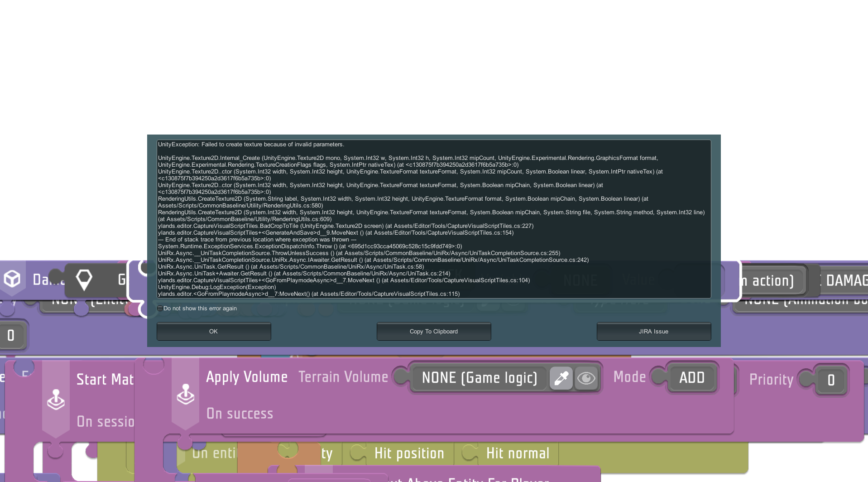
Task: Select the Hit normal output slot
Action: click(517, 453)
